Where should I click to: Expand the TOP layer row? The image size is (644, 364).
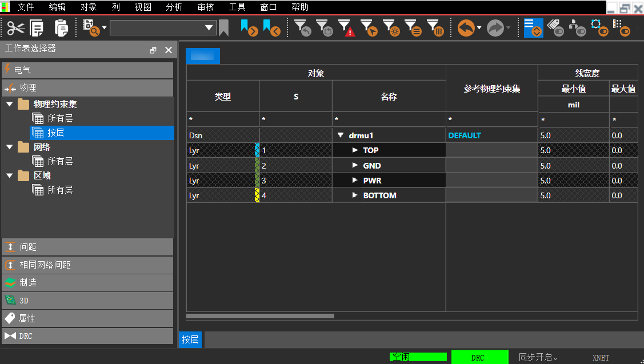pos(355,150)
